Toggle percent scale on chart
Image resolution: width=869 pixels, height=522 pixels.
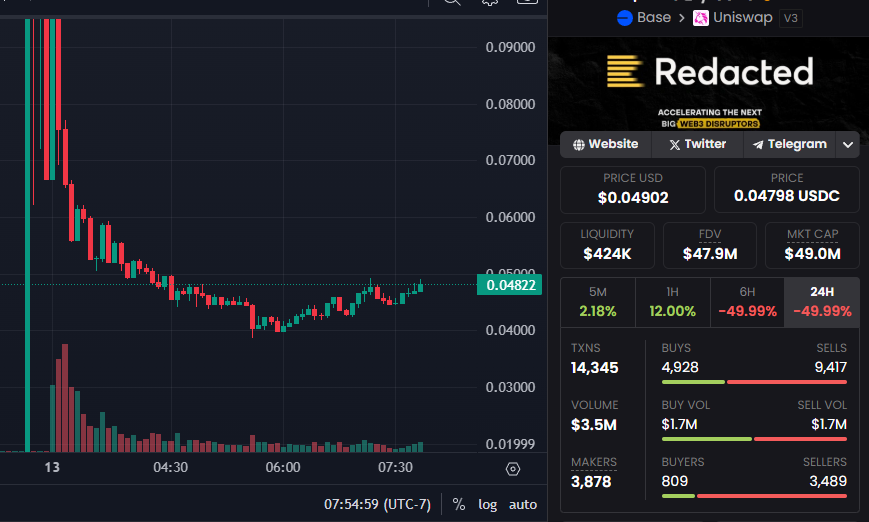(458, 504)
